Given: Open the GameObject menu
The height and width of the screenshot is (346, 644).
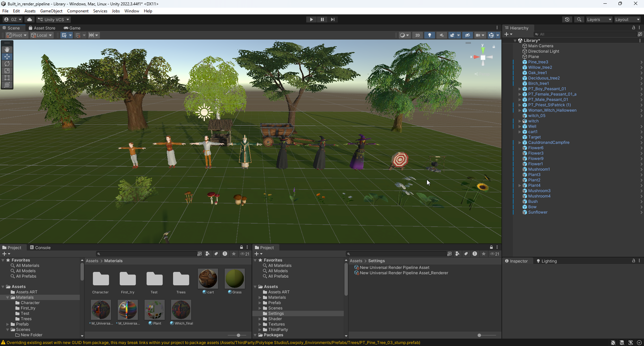Looking at the screenshot, I should click(51, 11).
